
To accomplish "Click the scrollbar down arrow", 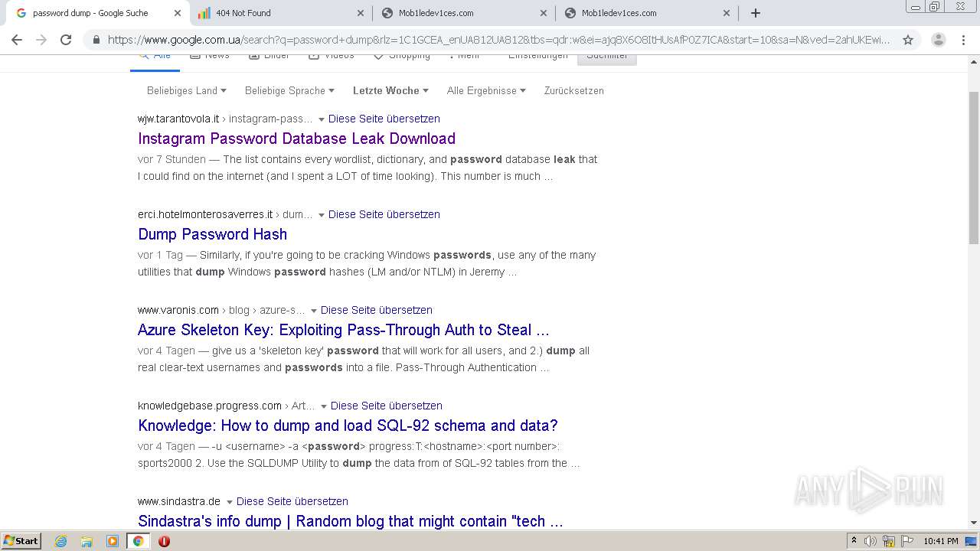I will pyautogui.click(x=974, y=523).
